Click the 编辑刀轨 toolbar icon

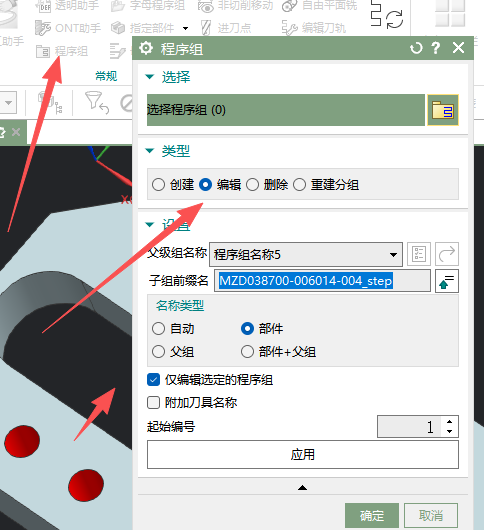pos(289,28)
